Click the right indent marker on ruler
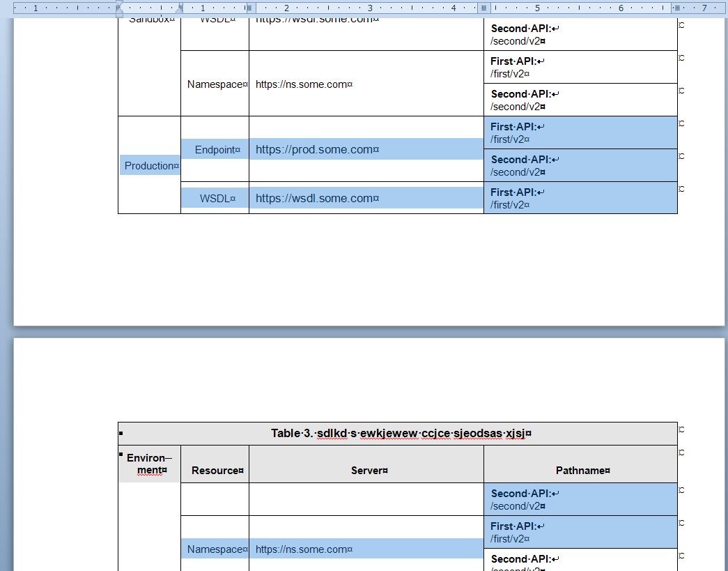Screen dimensions: 728x571 tap(180, 8)
